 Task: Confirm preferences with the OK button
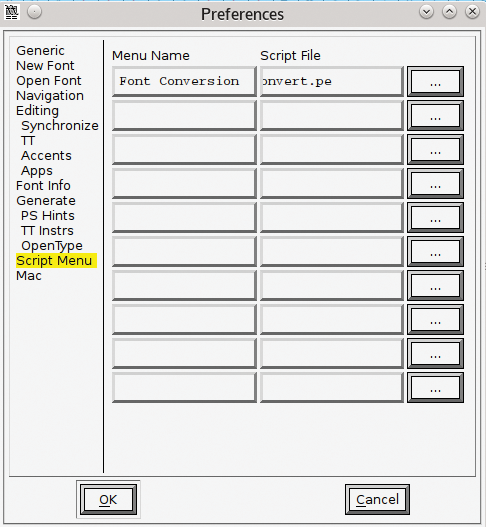[108, 499]
